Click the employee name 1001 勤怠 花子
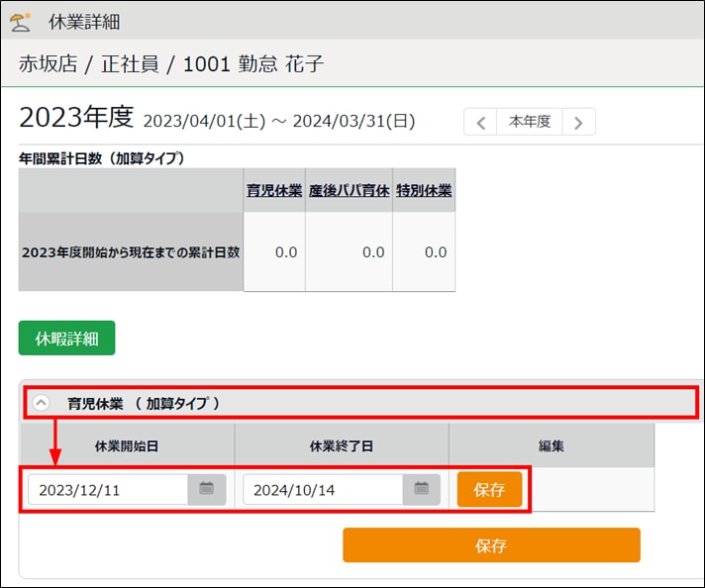 coord(253,65)
